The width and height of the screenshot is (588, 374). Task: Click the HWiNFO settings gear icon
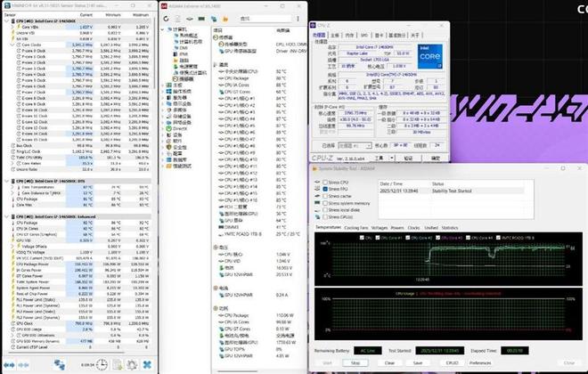[130, 365]
